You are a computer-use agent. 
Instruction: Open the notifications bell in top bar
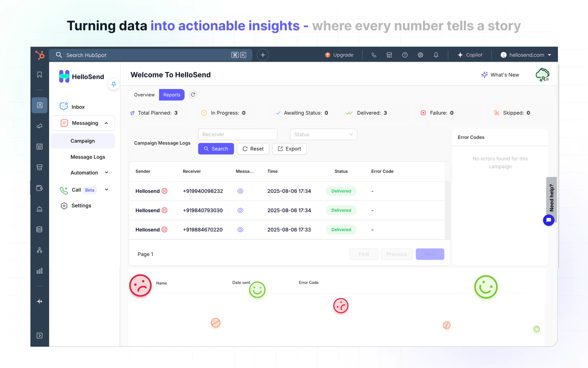436,55
